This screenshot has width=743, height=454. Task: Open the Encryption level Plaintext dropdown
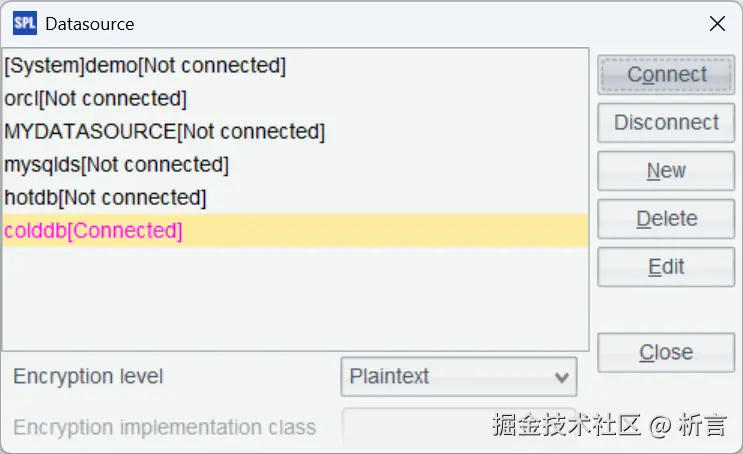click(459, 377)
